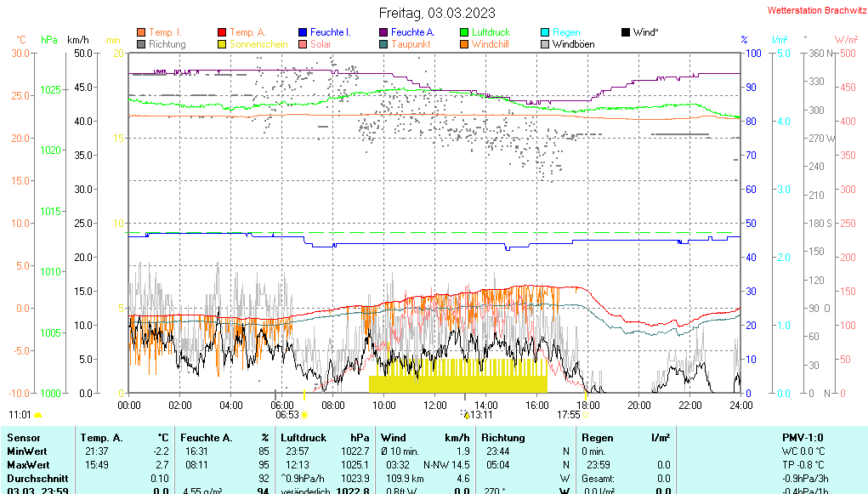This screenshot has height=494, width=868.
Task: Click the 12:00 time axis label
Action: (x=435, y=405)
